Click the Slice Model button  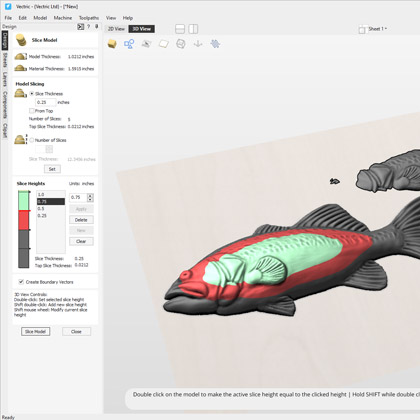tap(36, 331)
